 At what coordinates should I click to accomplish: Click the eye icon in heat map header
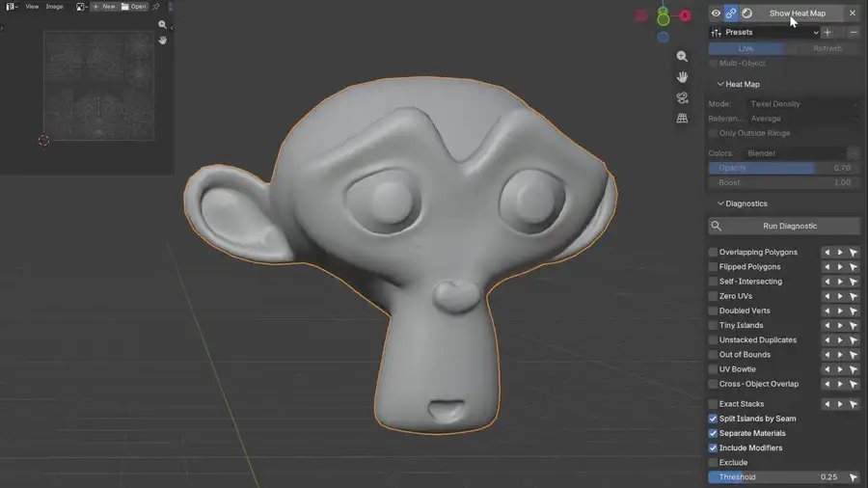[x=716, y=14]
